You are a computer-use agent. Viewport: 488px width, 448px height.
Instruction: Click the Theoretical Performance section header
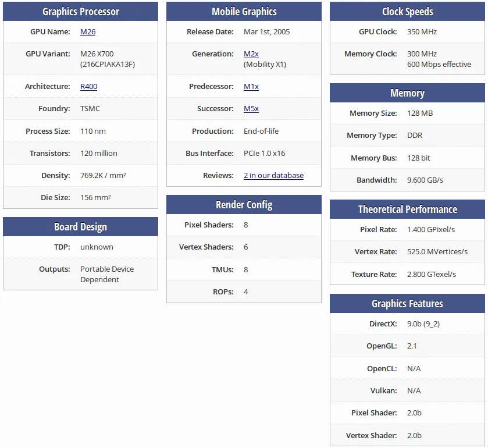[x=407, y=209]
